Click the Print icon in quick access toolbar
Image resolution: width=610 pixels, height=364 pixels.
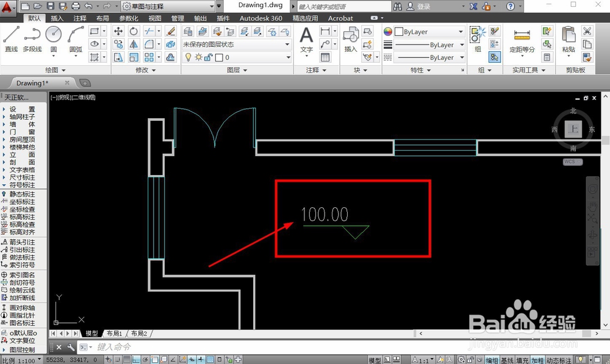pos(76,6)
